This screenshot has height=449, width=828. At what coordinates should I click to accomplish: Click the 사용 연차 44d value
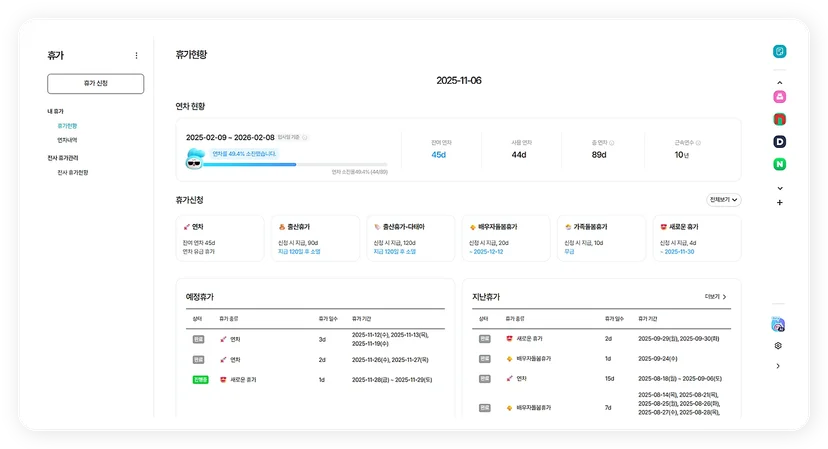519,155
